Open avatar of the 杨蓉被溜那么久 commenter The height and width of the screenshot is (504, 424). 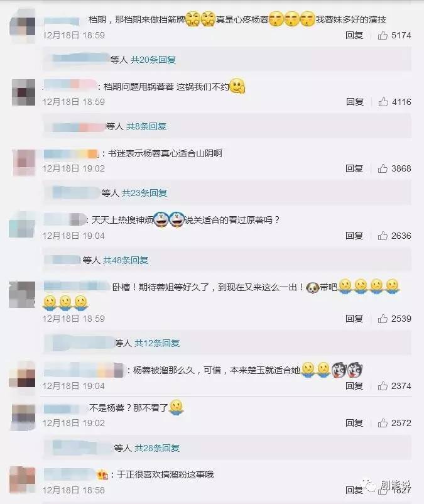tap(23, 375)
